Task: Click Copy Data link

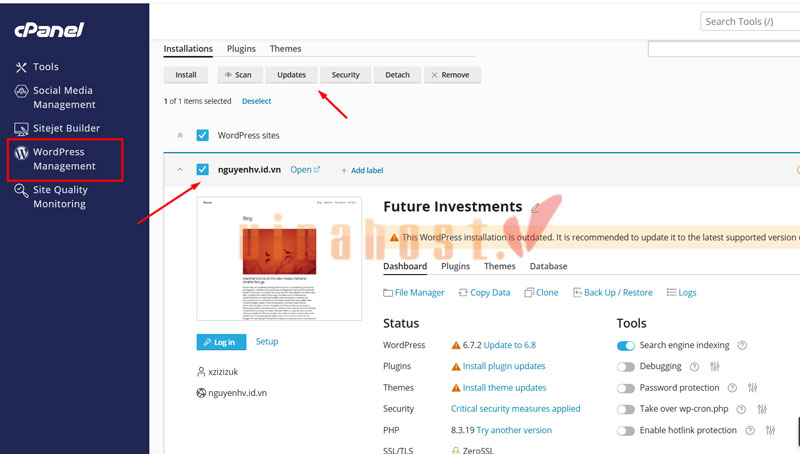Action: 484,292
